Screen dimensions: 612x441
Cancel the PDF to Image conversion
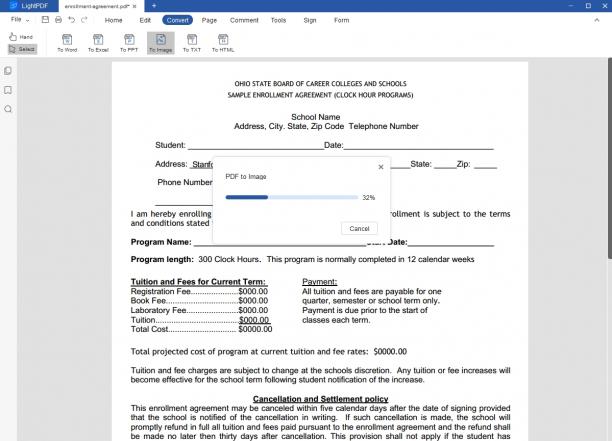point(359,228)
